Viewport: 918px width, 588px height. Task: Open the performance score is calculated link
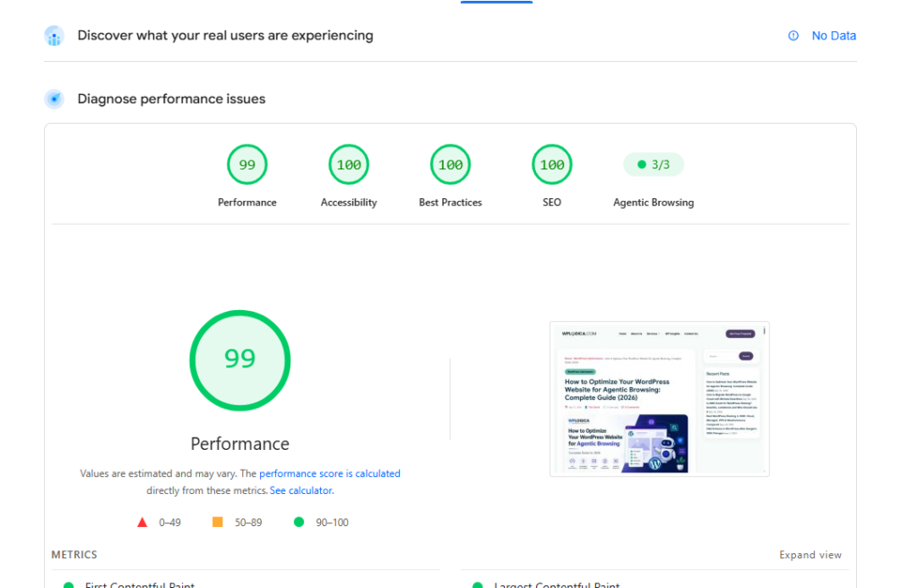click(330, 473)
